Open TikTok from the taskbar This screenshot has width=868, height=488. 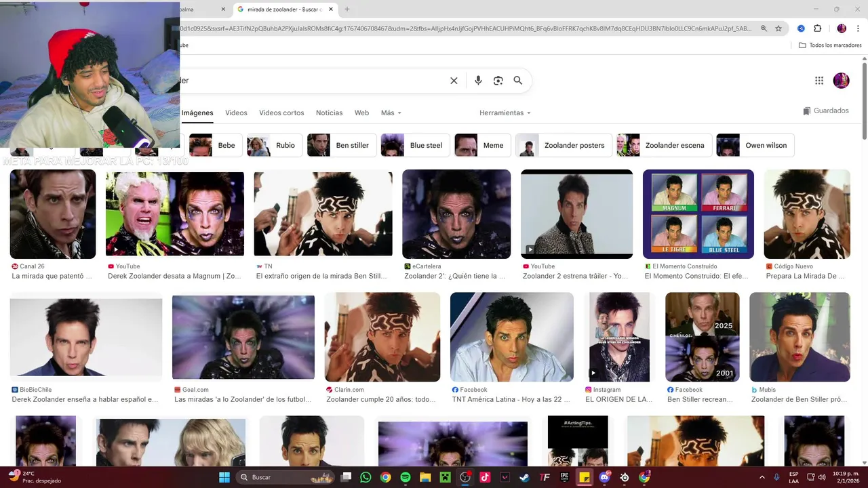coord(485,477)
